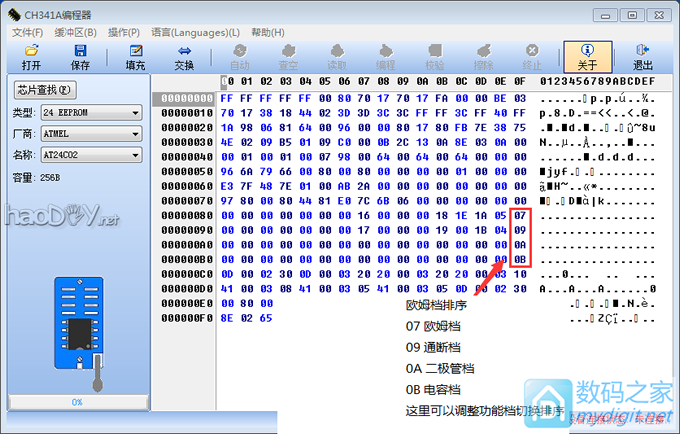Click the 交换 (Swap) toolbar icon
Screen dimensions: 680x434
pos(184,57)
